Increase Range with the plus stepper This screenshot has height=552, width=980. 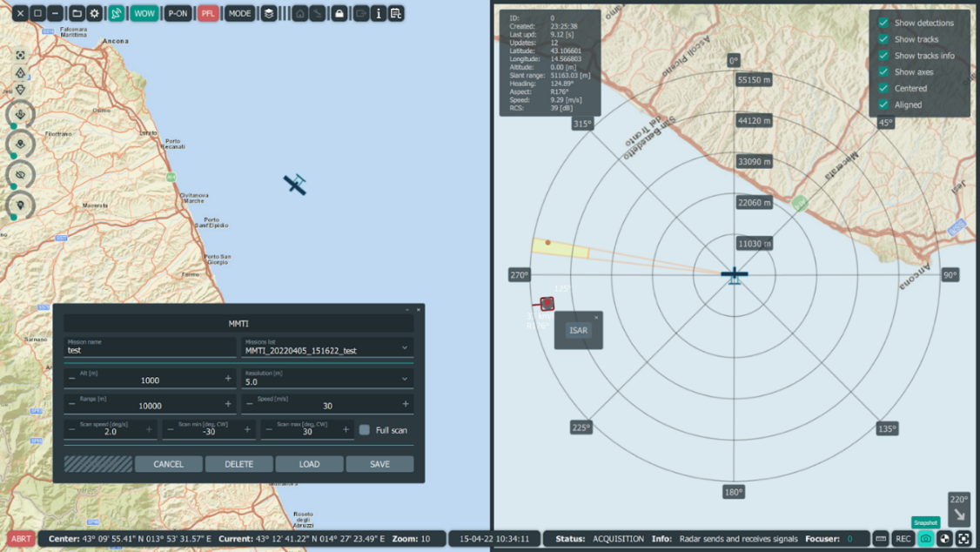[x=228, y=404]
